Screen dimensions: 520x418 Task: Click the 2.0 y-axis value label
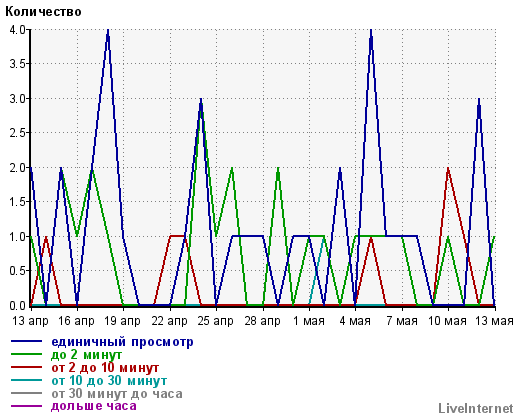tap(18, 168)
